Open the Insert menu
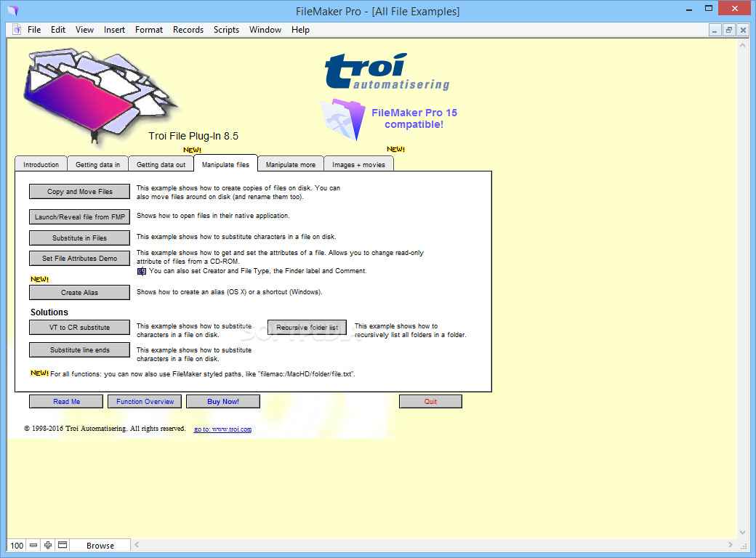Screen dimensions: 756x558 tap(114, 29)
